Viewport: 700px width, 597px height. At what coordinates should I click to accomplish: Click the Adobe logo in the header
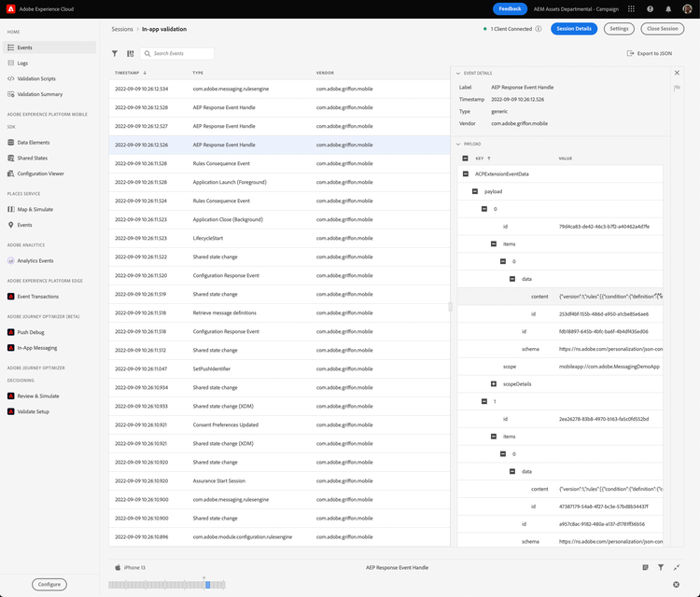click(x=10, y=9)
